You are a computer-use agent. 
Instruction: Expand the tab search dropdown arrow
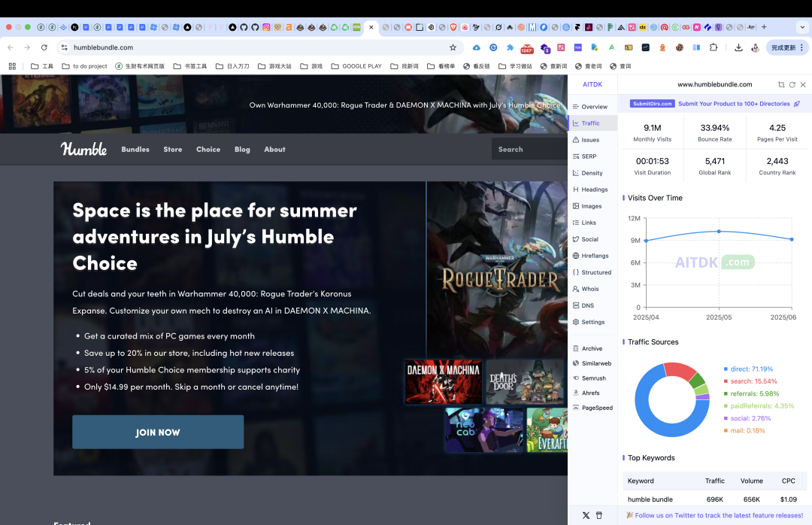click(x=803, y=27)
